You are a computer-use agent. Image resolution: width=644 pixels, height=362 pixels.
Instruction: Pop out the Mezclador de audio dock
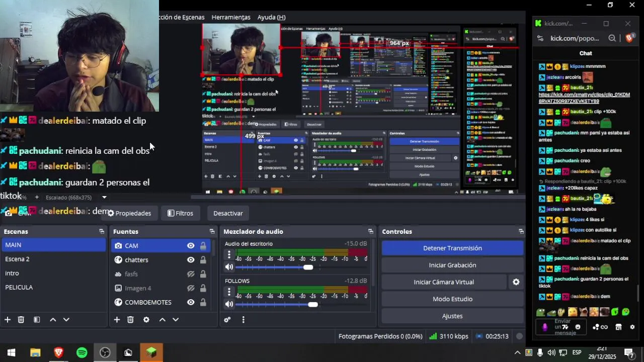click(370, 231)
